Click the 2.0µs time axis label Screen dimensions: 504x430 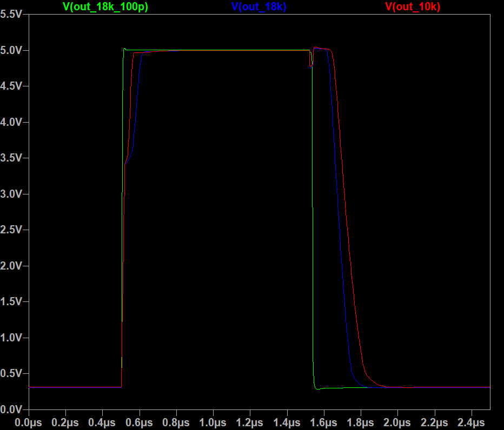tap(397, 422)
